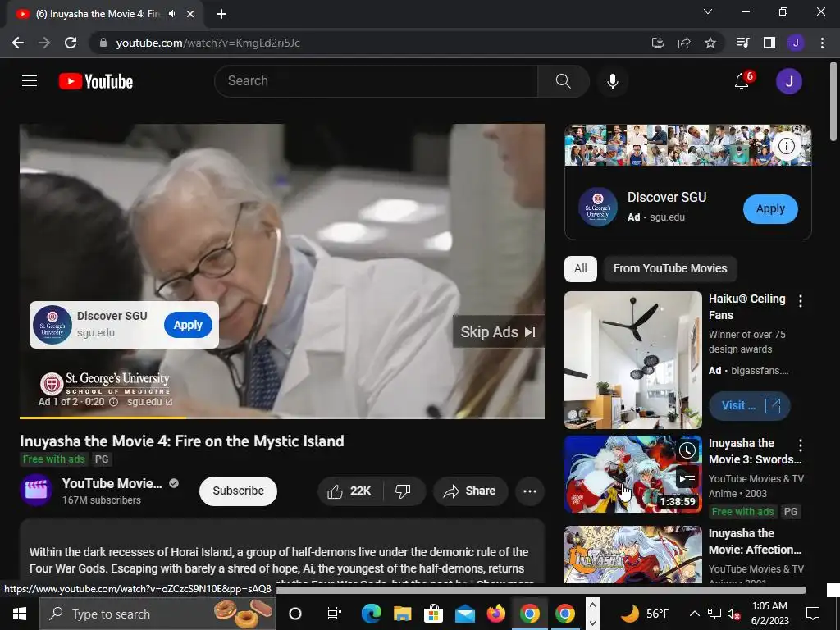Like the video with thumbs up 22K

click(349, 491)
